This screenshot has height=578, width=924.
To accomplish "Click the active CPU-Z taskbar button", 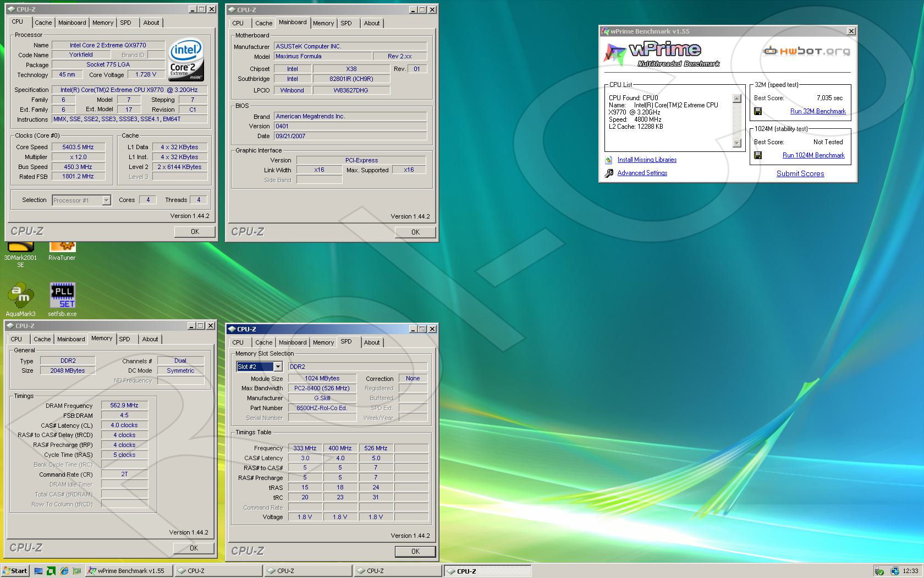I will [x=488, y=571].
